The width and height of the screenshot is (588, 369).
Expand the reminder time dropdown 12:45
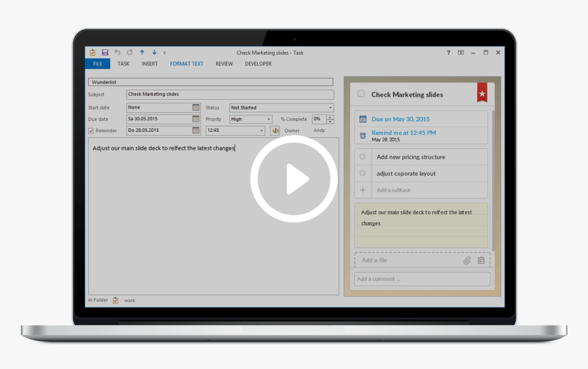[x=262, y=131]
